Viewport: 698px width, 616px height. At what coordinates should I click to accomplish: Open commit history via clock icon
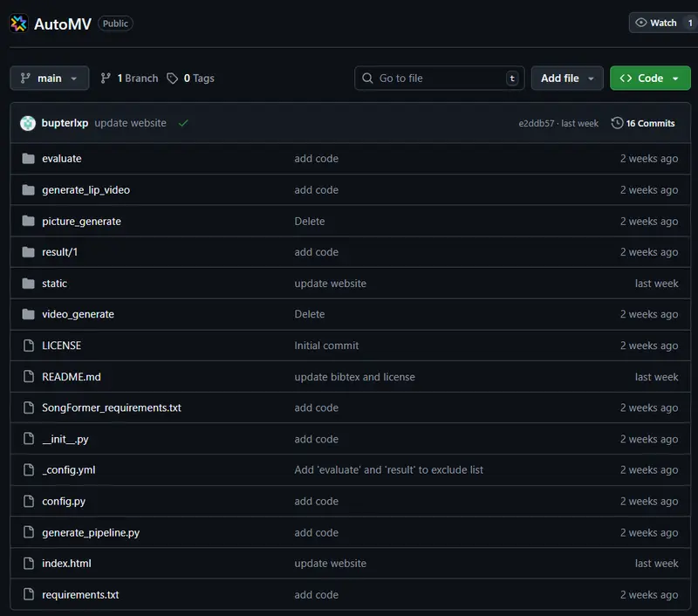click(618, 123)
